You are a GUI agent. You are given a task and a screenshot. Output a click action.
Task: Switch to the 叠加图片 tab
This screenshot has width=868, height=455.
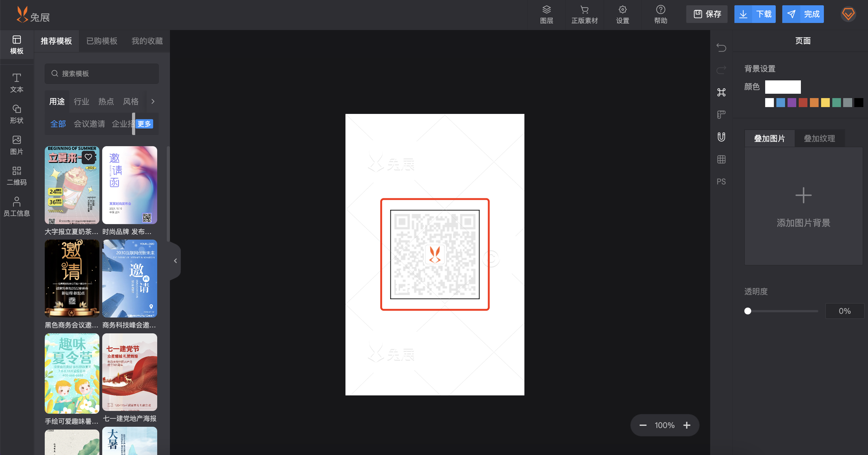click(769, 138)
